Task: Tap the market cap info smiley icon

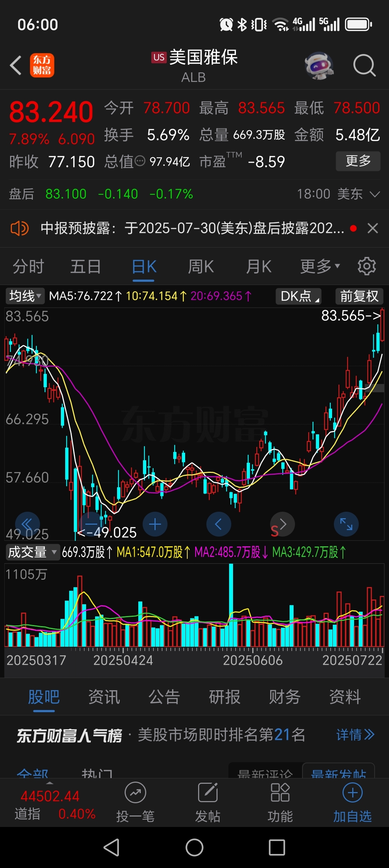Action: click(x=140, y=162)
